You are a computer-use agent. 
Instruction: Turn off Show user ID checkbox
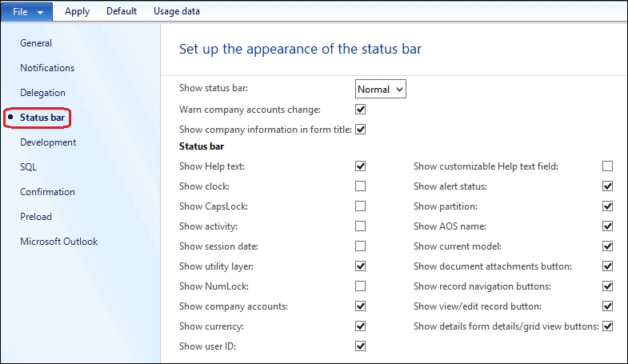[361, 346]
